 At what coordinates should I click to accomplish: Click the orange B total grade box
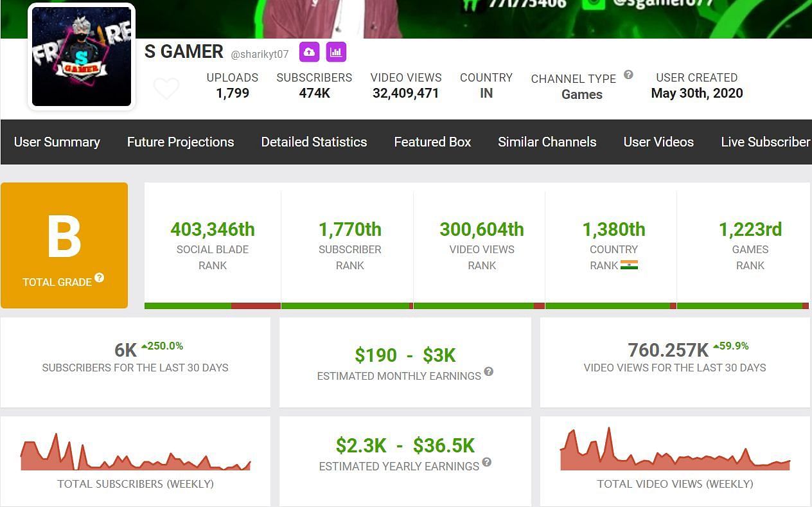coord(64,245)
